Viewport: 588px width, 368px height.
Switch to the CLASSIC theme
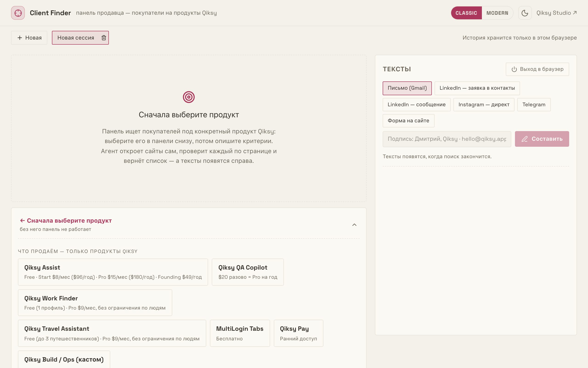(x=466, y=13)
